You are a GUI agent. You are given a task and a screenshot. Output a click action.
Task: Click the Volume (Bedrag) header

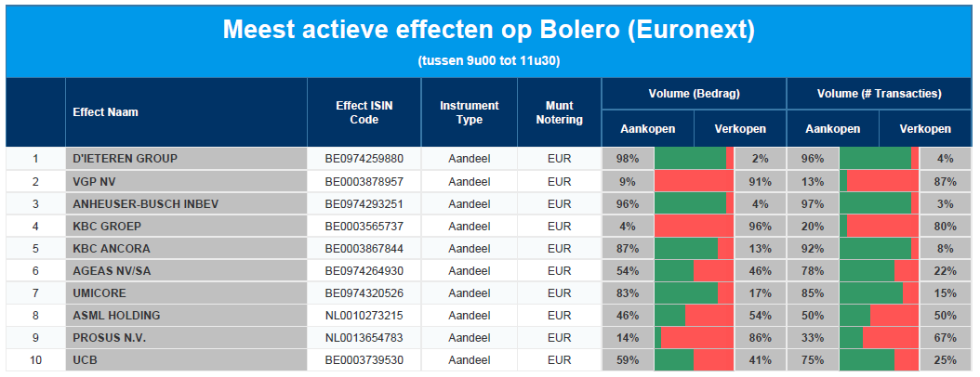tap(694, 94)
